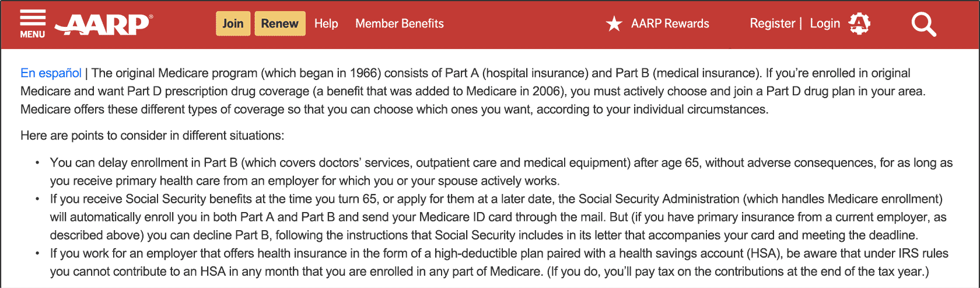Open the Help menu item

[326, 23]
